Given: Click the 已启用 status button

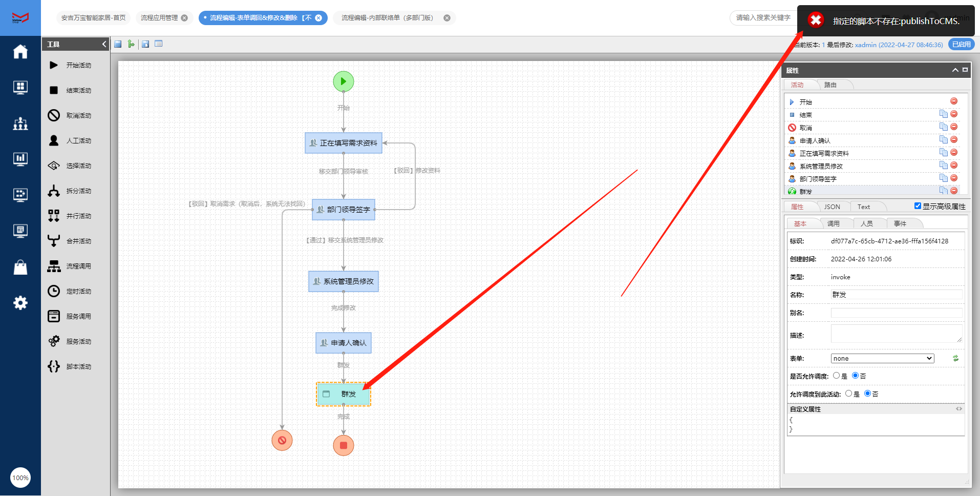Looking at the screenshot, I should tap(961, 45).
